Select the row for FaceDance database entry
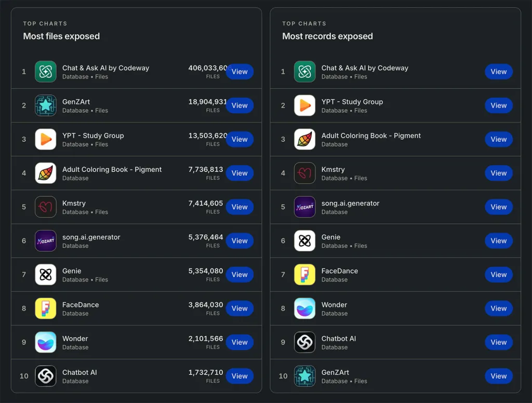Image resolution: width=532 pixels, height=403 pixels. click(135, 308)
